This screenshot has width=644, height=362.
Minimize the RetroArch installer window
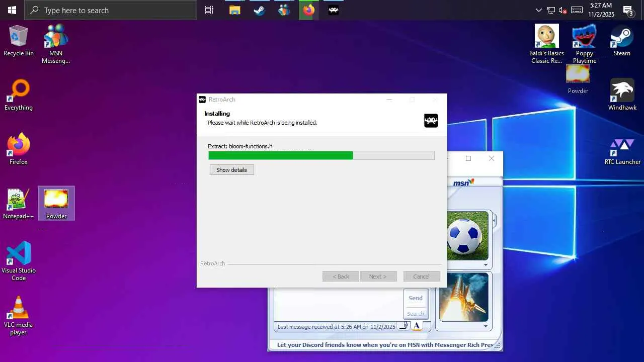click(389, 100)
